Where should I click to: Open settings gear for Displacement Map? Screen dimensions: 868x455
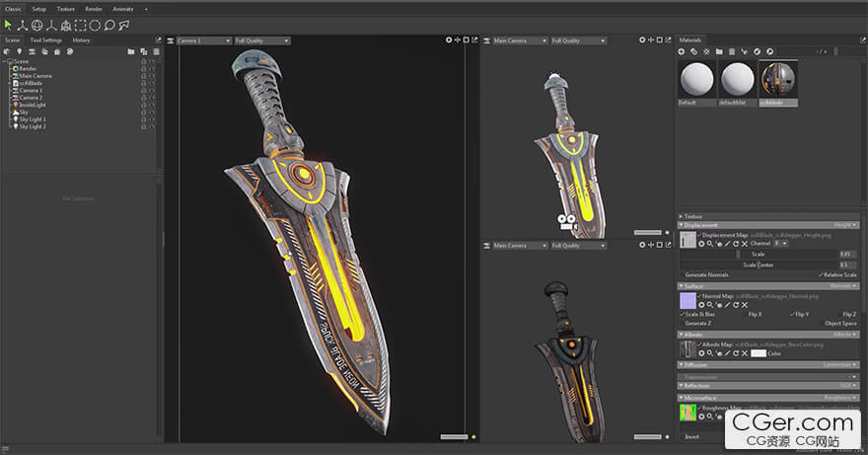tap(701, 244)
